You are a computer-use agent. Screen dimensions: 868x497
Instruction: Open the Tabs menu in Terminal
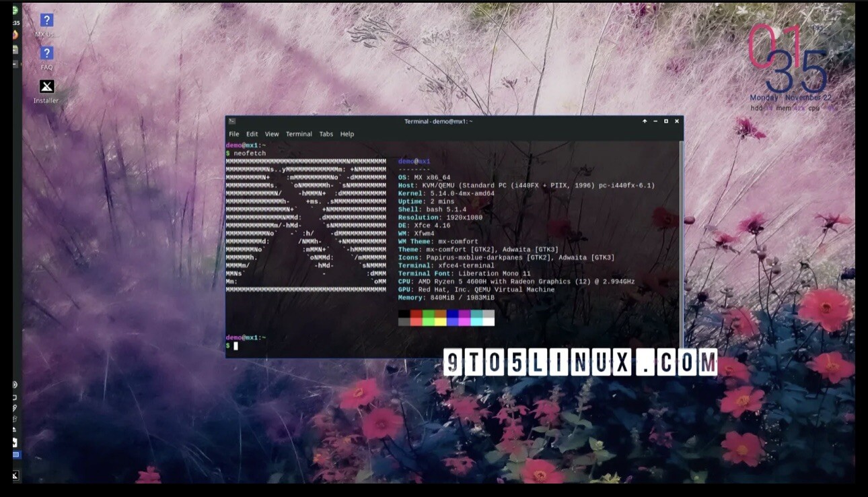pos(326,134)
